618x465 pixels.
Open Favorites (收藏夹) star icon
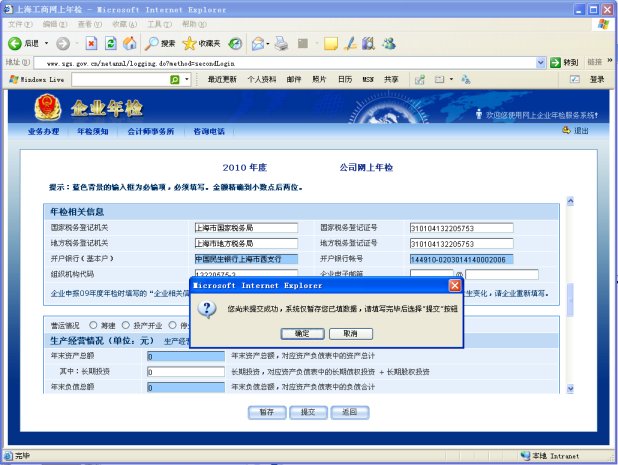coord(201,44)
